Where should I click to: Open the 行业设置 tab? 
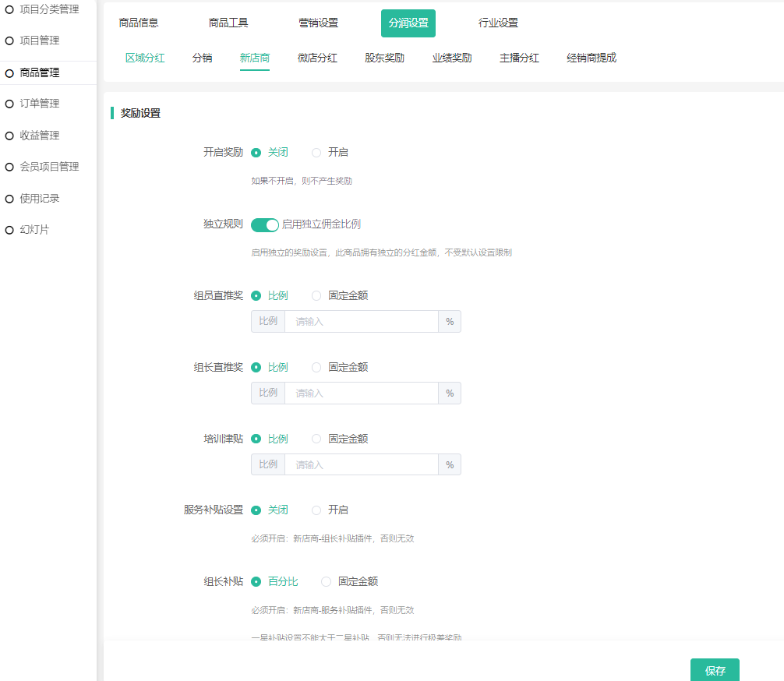pyautogui.click(x=498, y=23)
